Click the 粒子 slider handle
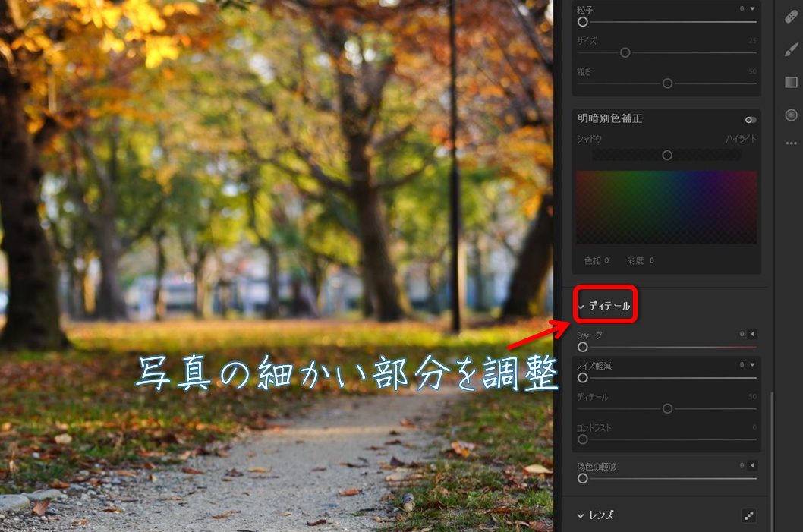The image size is (803, 532). 583,22
